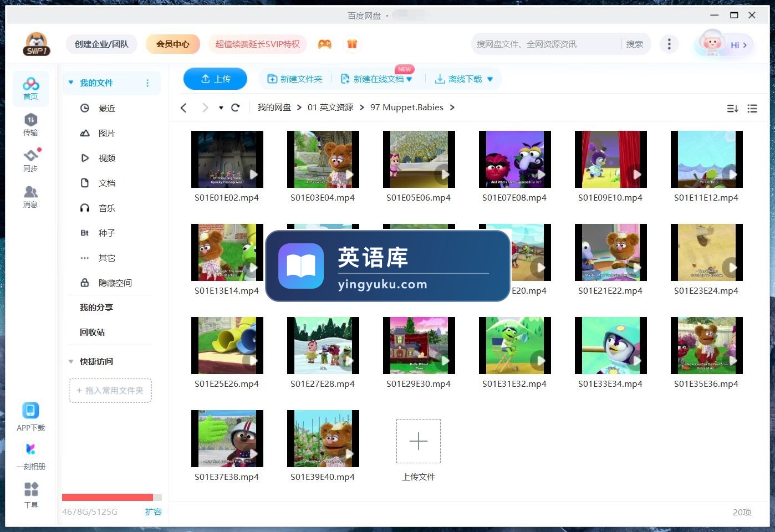This screenshot has height=532, width=775.
Task: Click chevron after 我的网盘 breadcrumb
Action: tap(299, 108)
